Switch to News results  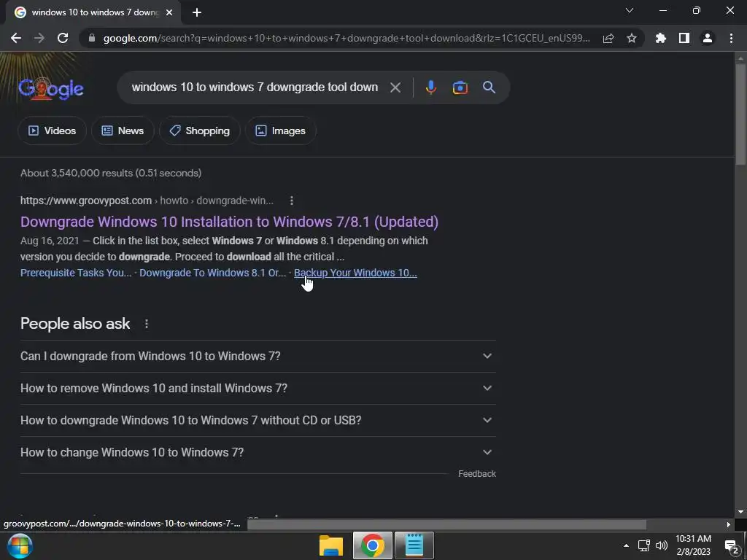[123, 131]
